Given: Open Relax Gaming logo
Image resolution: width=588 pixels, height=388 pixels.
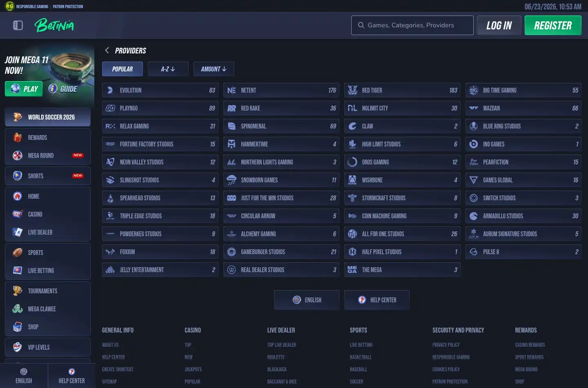Looking at the screenshot, I should click(110, 126).
